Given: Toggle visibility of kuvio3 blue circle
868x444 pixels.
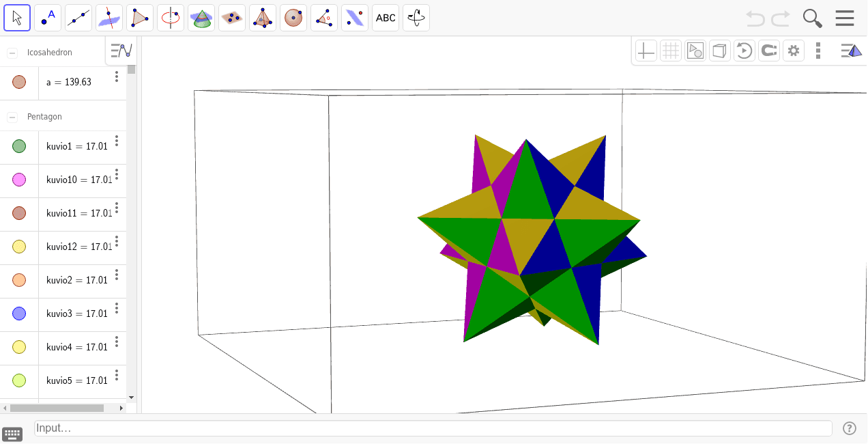Looking at the screenshot, I should coord(20,313).
